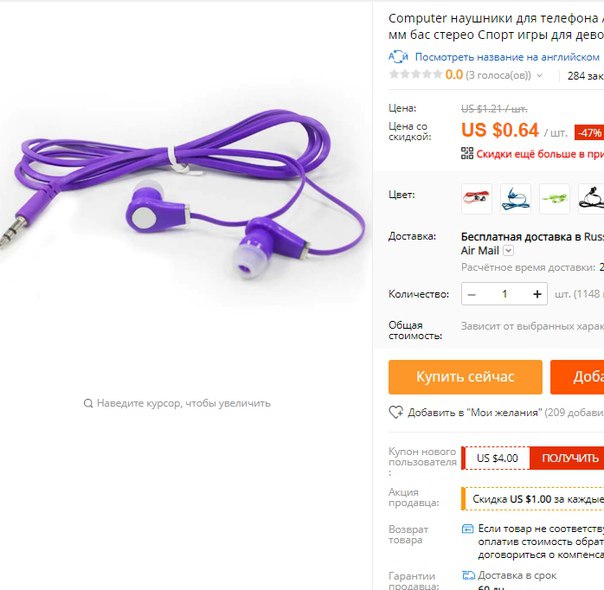The width and height of the screenshot is (604, 590).
Task: Click the return policy icon
Action: pos(467,528)
